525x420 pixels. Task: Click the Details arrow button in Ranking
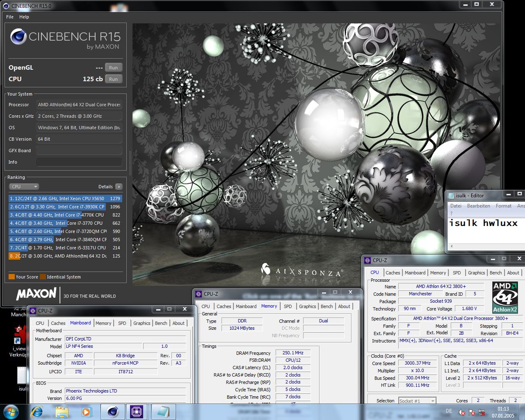(x=119, y=187)
